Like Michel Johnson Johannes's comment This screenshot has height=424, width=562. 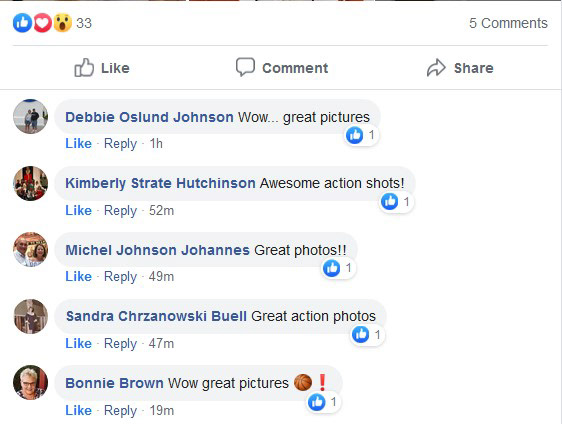coord(78,276)
